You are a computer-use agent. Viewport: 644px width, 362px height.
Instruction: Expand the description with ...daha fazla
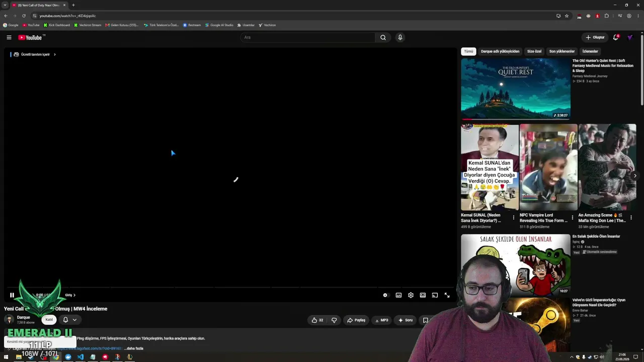tap(134, 348)
